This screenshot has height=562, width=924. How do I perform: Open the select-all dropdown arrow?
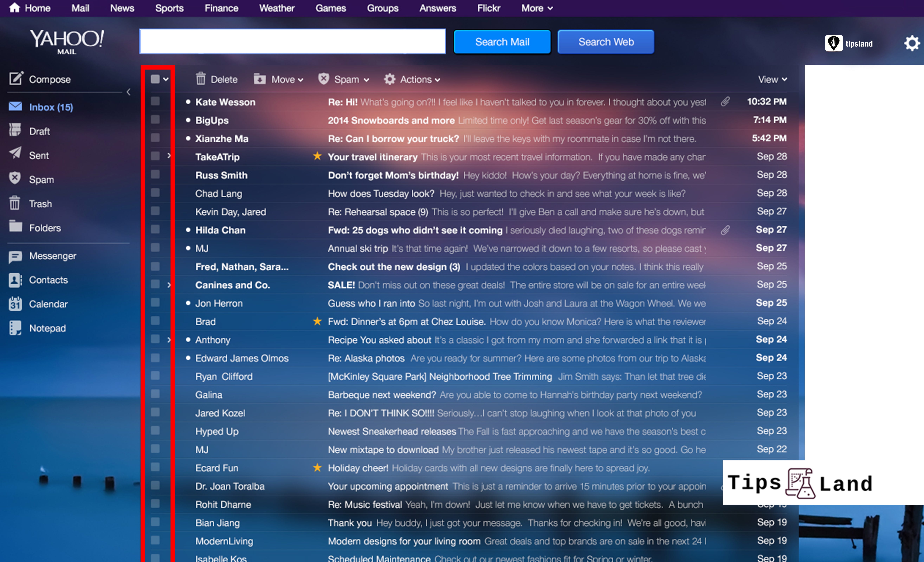pyautogui.click(x=166, y=79)
